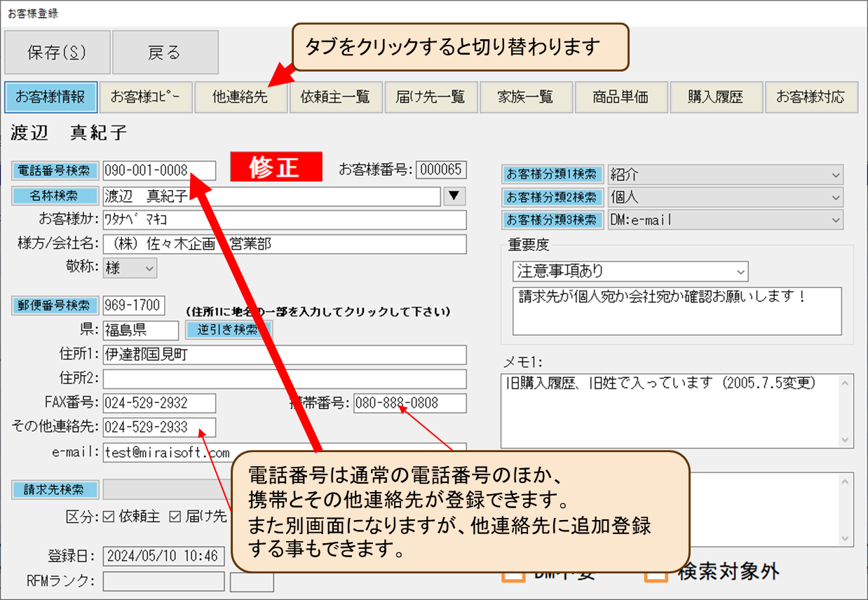
Task: Switch to the 他連絡先 tab
Action: click(240, 97)
